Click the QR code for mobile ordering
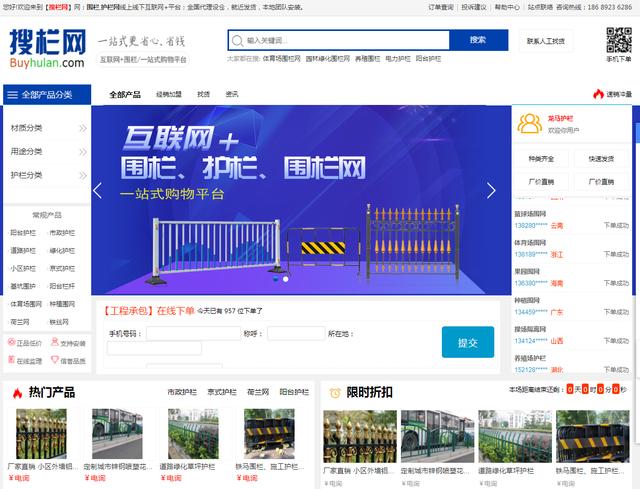 618,40
